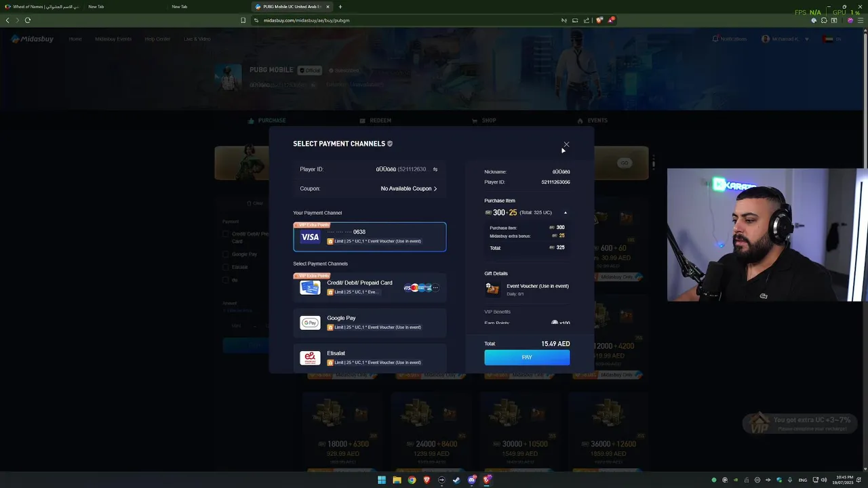Collapse the Purchase Item details arrow
Screen dimensions: 868x488
click(x=566, y=213)
